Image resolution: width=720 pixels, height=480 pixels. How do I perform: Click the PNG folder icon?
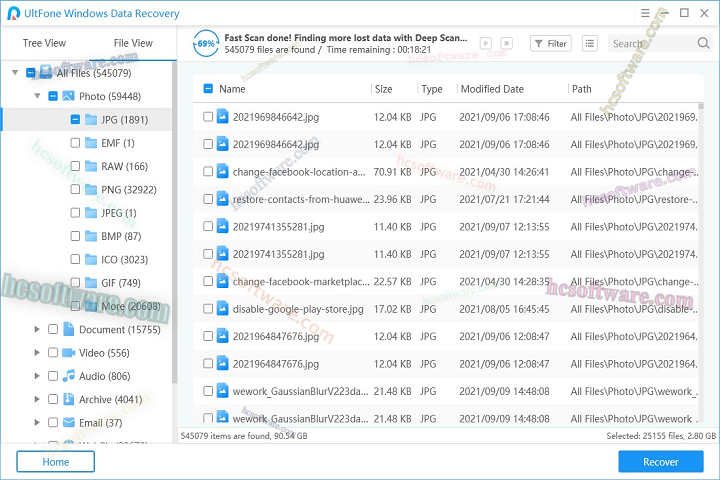(x=91, y=189)
